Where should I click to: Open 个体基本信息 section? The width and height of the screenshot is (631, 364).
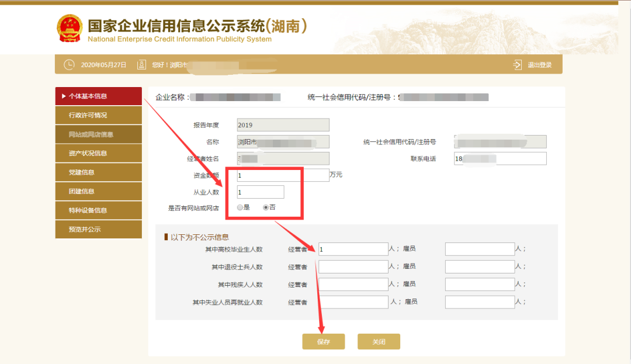[x=98, y=96]
